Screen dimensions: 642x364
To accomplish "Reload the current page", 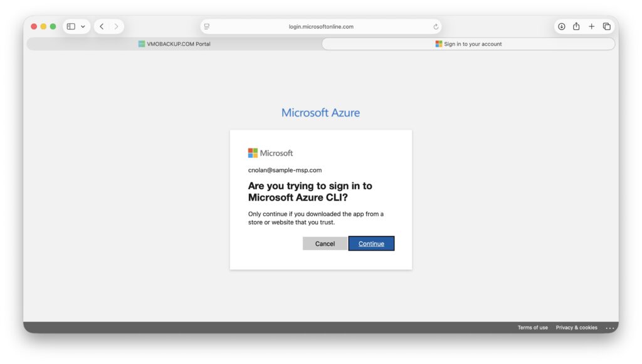I will pyautogui.click(x=436, y=26).
